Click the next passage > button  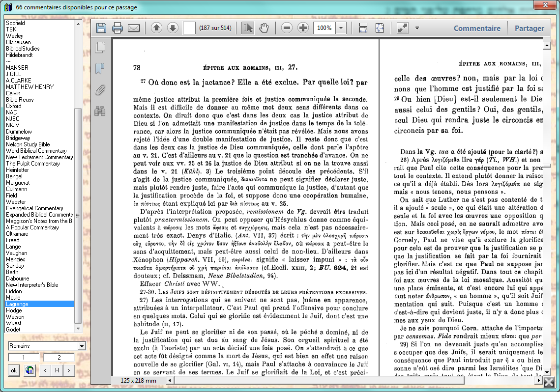click(x=68, y=370)
